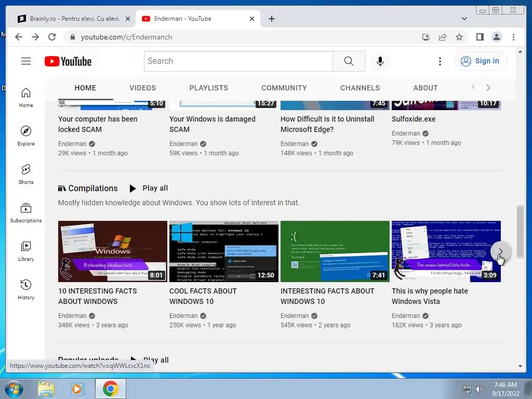Close the Enderman - YouTube tab

coord(252,19)
